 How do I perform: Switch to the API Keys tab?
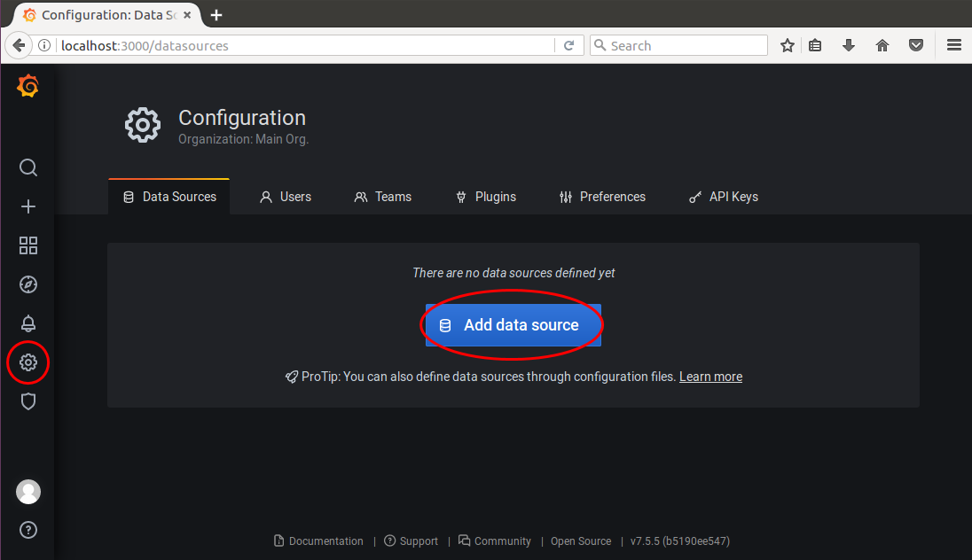tap(724, 197)
